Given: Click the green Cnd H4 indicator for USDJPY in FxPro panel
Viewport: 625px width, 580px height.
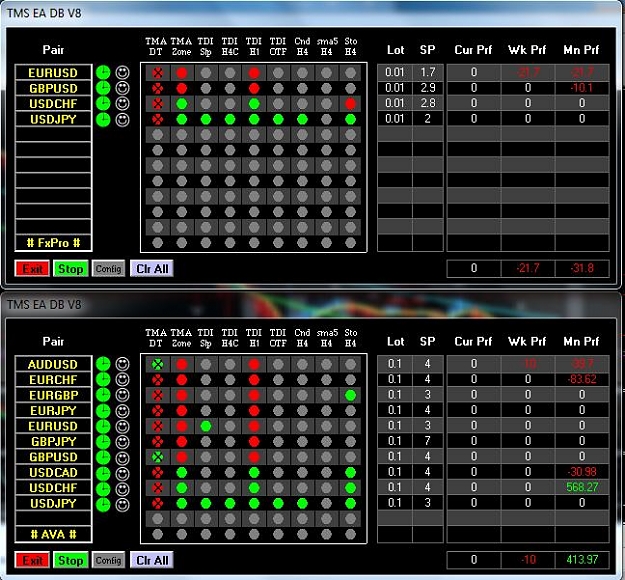Looking at the screenshot, I should pos(302,119).
